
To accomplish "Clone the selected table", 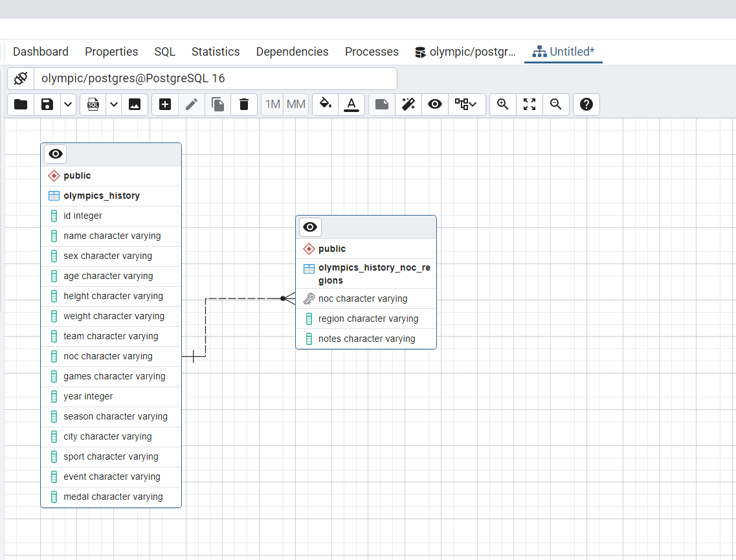I will click(217, 104).
